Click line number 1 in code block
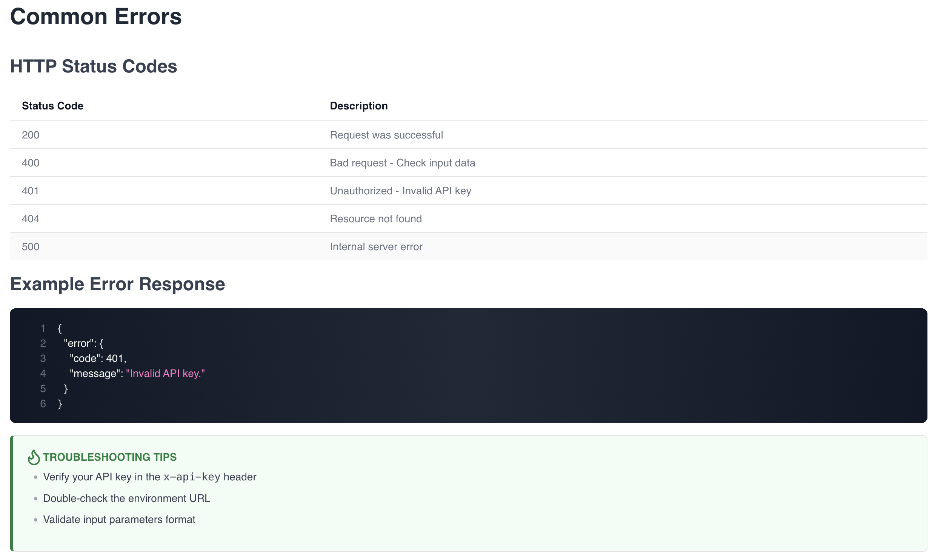Image resolution: width=935 pixels, height=560 pixels. coord(43,328)
